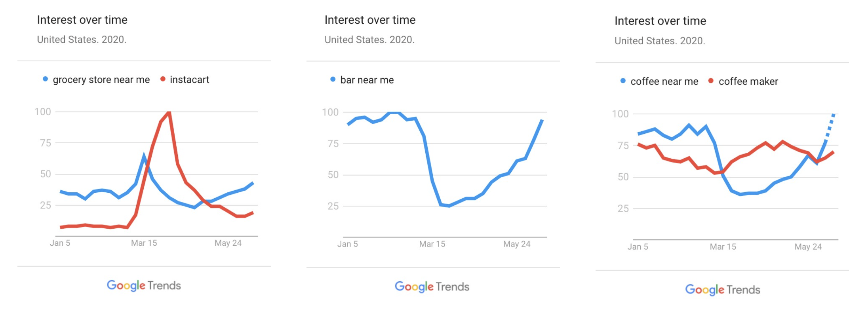Click the Google Trends logo under the bar chart
Image resolution: width=868 pixels, height=330 pixels.
click(432, 286)
